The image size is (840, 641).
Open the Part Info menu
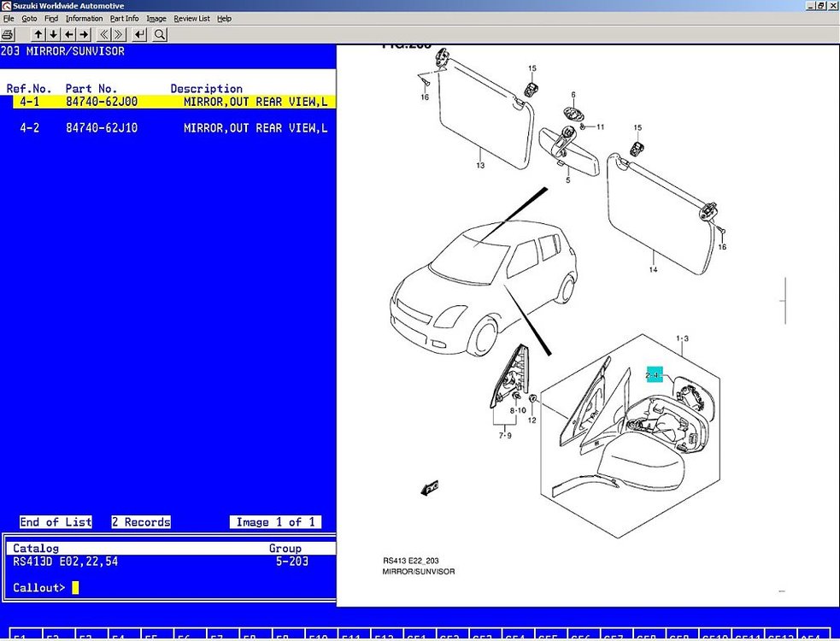click(124, 18)
